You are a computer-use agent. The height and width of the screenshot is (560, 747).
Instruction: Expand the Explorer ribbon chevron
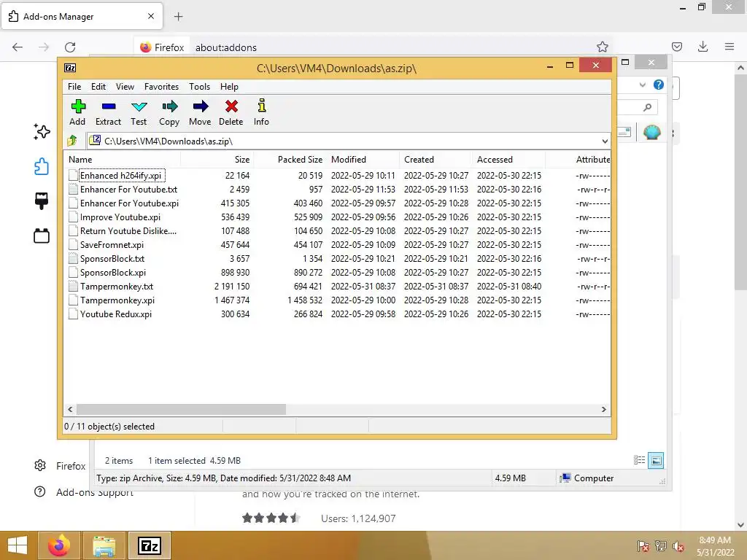642,85
